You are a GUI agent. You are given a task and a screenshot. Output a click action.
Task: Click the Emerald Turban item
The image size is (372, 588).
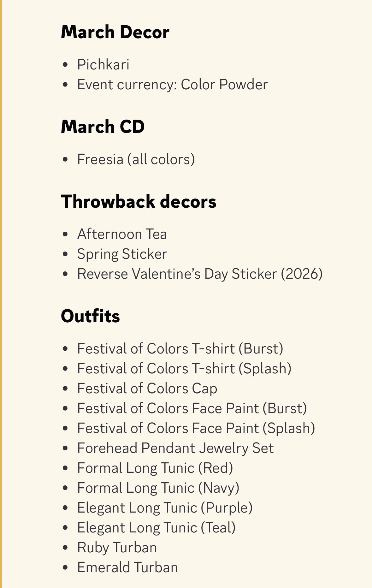click(x=127, y=567)
